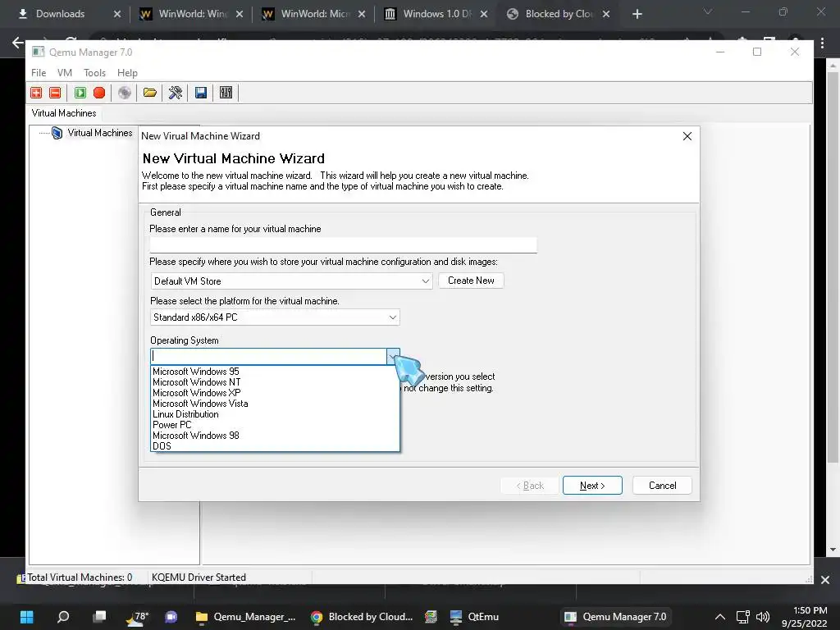Click the Qemu Manager 7.0 taskbar item
Screen dimensions: 840x630
(615, 617)
